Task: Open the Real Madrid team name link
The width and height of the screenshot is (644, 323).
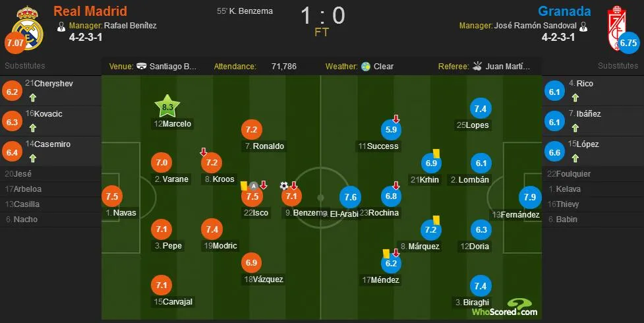Action: coord(90,11)
